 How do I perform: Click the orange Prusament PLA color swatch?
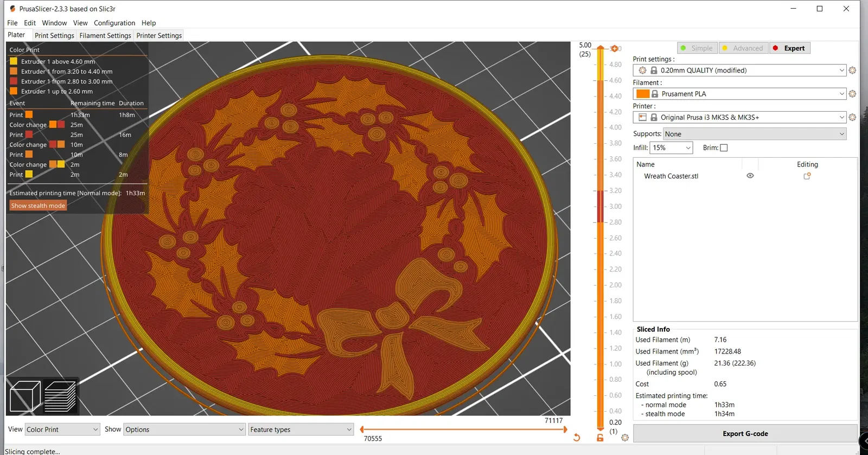pyautogui.click(x=643, y=94)
